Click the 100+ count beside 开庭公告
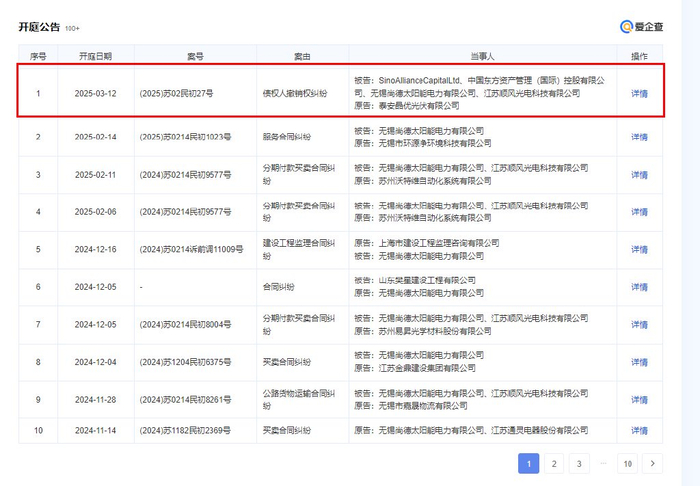The image size is (700, 486). (72, 29)
